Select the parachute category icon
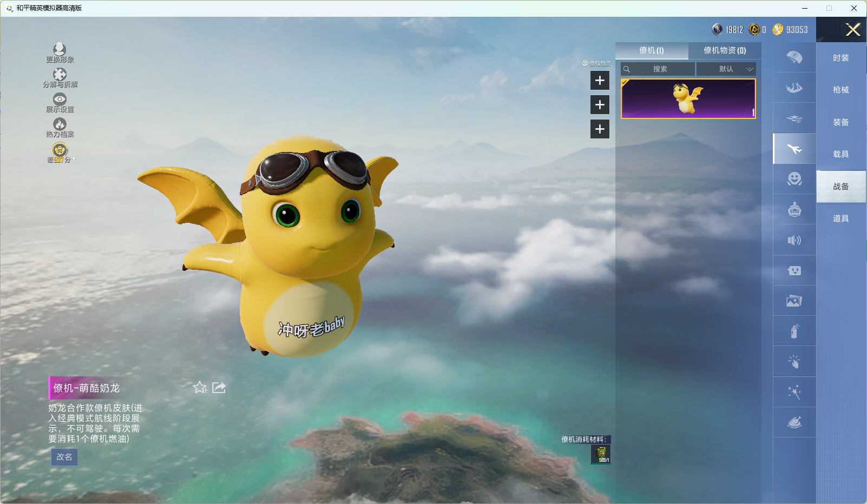Image resolution: width=867 pixels, height=504 pixels. 794,57
